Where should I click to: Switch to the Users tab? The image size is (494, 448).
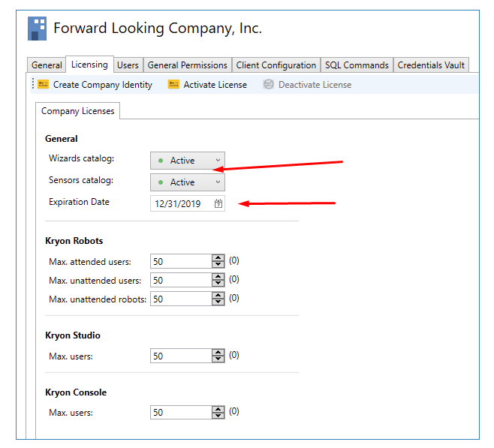coord(128,65)
